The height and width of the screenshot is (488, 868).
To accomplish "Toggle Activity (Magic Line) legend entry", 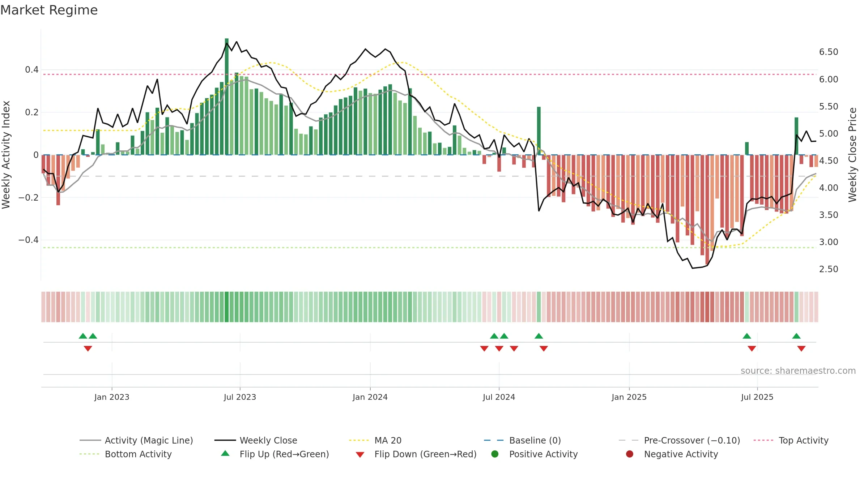I will 136,440.
